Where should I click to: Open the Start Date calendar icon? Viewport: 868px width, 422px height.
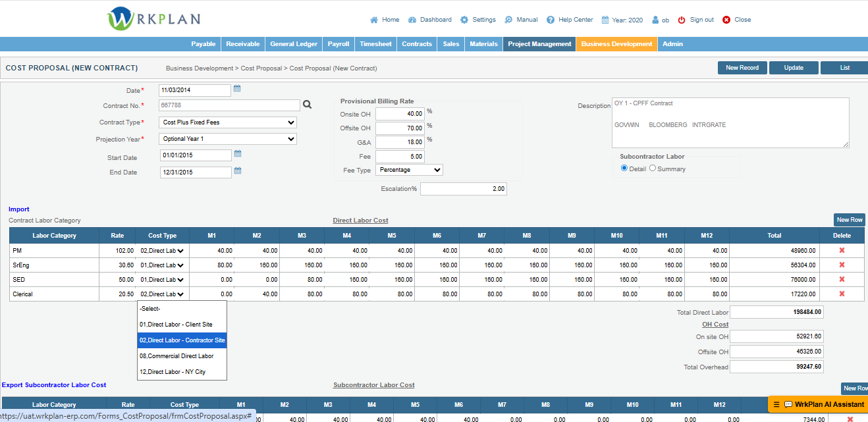click(238, 154)
